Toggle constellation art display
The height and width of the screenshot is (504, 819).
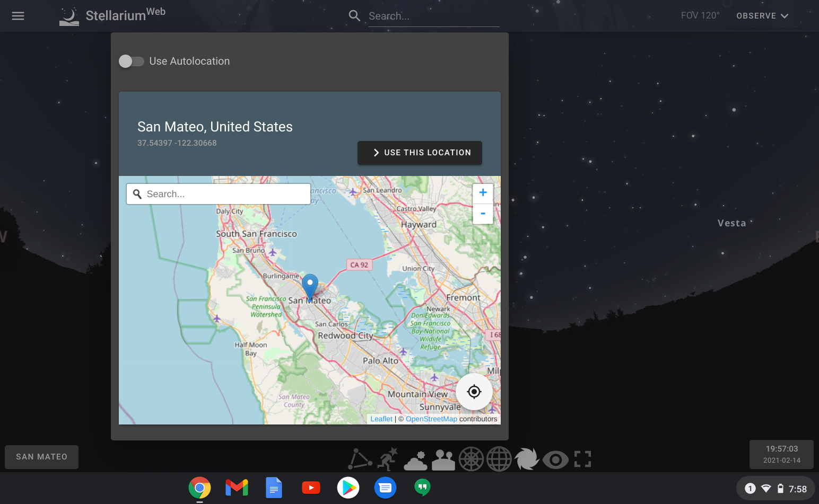point(388,459)
